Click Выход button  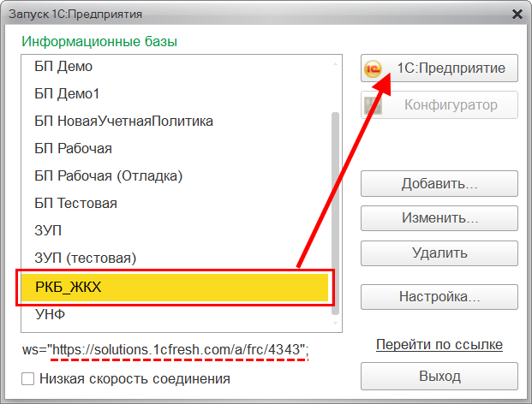439,377
